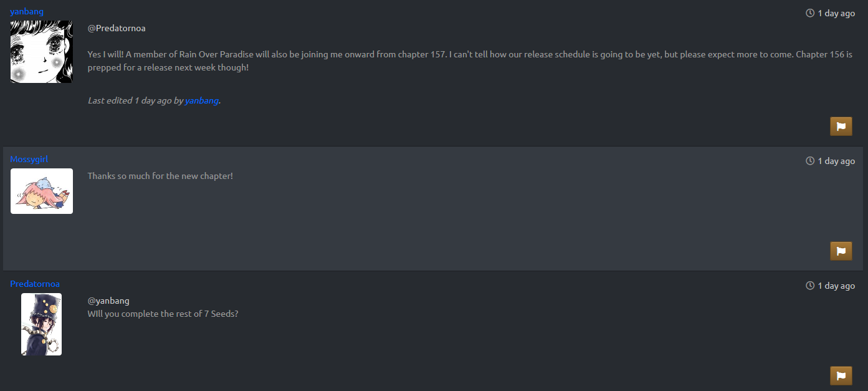Click Predatornoa's top-hat character avatar
This screenshot has height=391, width=868.
[x=42, y=324]
